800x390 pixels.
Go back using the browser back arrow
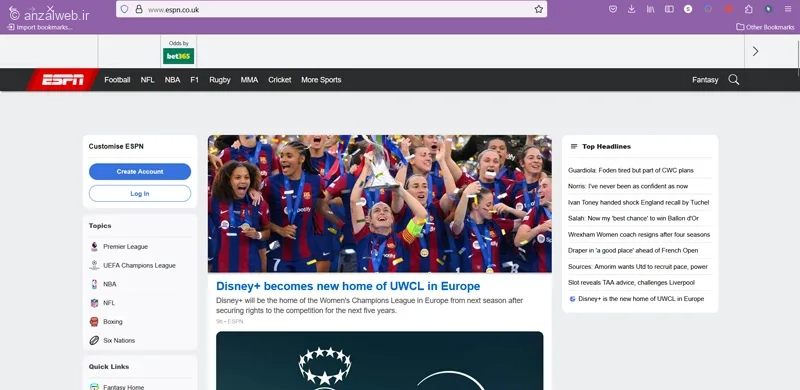12,9
